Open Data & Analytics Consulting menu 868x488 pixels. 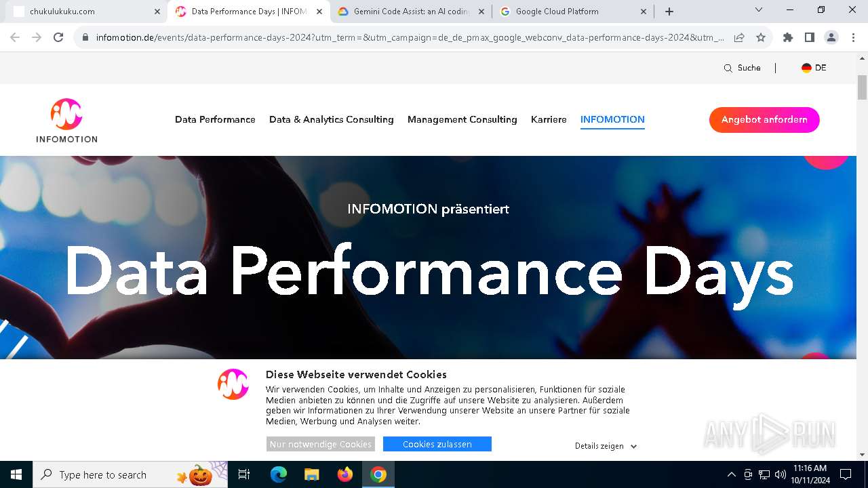tap(332, 119)
